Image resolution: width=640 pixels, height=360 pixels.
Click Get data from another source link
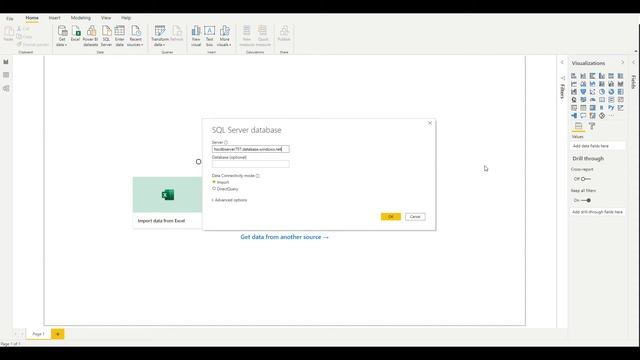point(284,237)
